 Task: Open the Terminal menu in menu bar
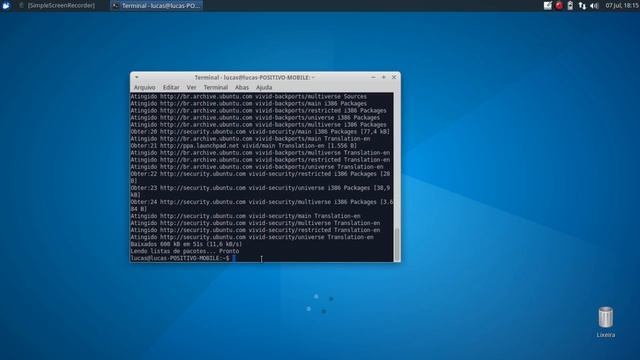pyautogui.click(x=216, y=87)
